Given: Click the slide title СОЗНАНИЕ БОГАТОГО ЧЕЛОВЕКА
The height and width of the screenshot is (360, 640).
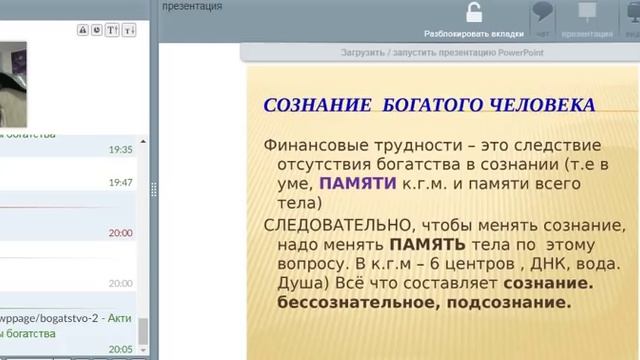Looking at the screenshot, I should pyautogui.click(x=429, y=105).
